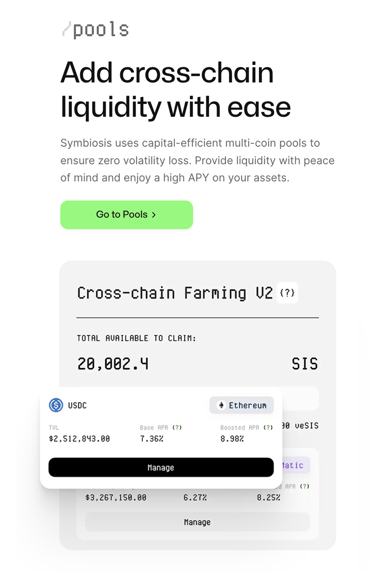Click the 8.98% boosted APR value
The width and height of the screenshot is (392, 572).
[x=232, y=439]
